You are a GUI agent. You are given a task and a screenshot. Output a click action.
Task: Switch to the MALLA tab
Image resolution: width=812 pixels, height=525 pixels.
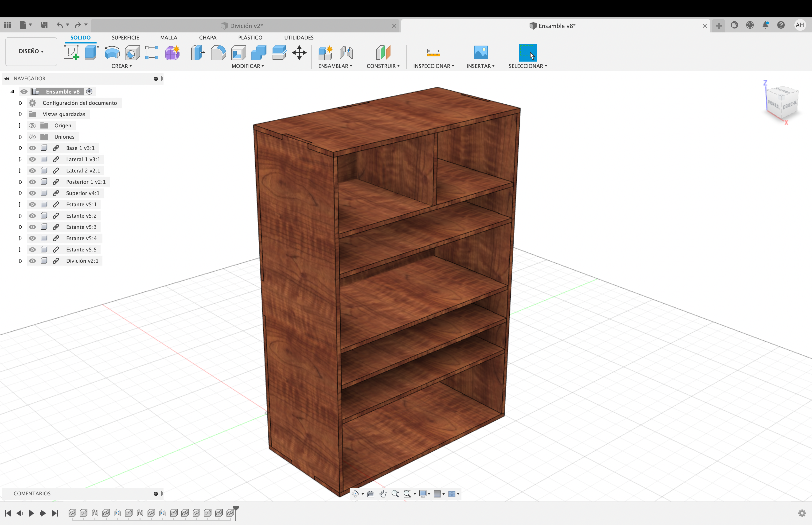coord(169,38)
